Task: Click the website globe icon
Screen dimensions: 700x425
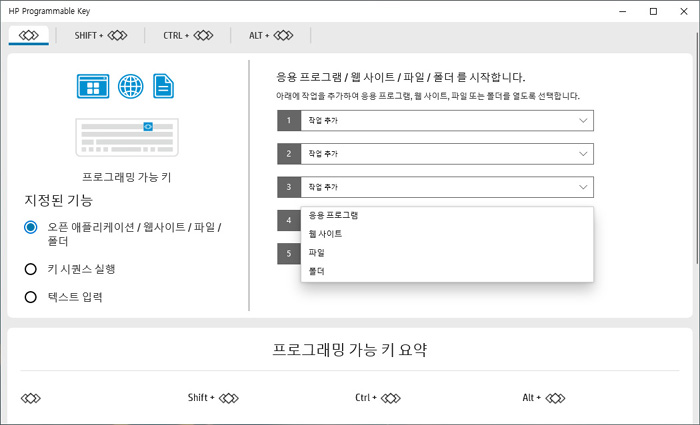Action: pos(131,86)
